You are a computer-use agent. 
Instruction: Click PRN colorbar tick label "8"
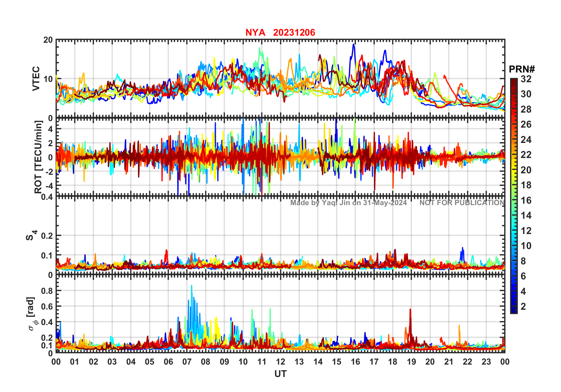[x=523, y=261]
